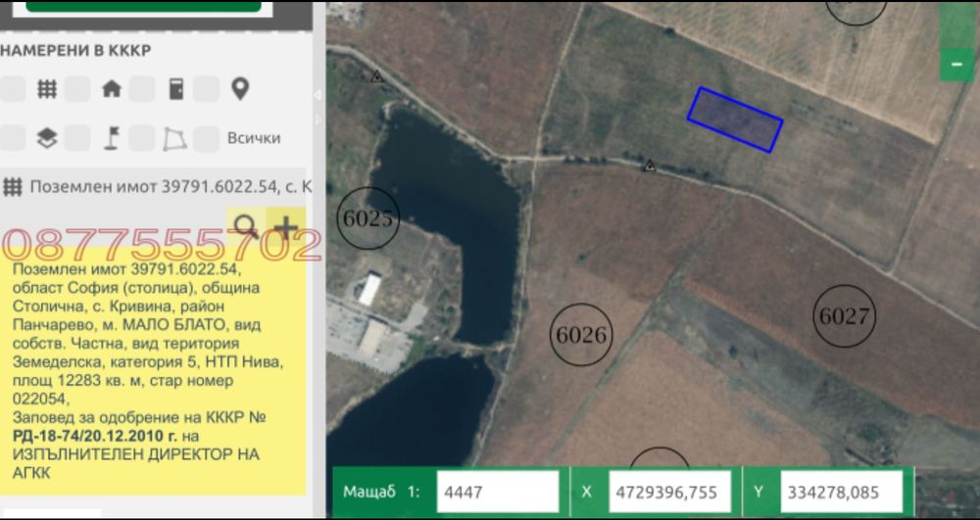Screen dimensions: 980x520
Task: Click the zoom out minus button on map
Action: [x=956, y=65]
